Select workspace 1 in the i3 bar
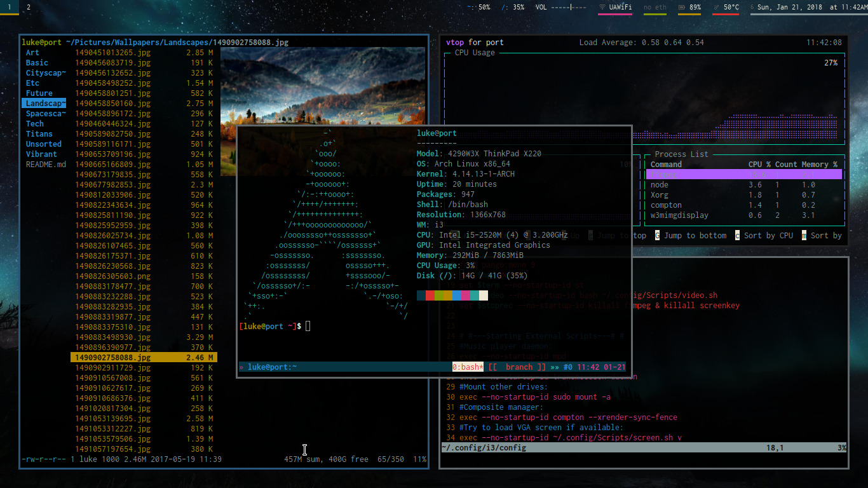This screenshot has height=488, width=868. 9,7
